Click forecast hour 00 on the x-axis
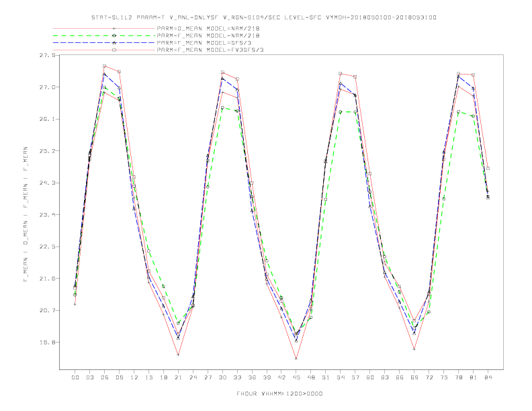 pyautogui.click(x=75, y=377)
